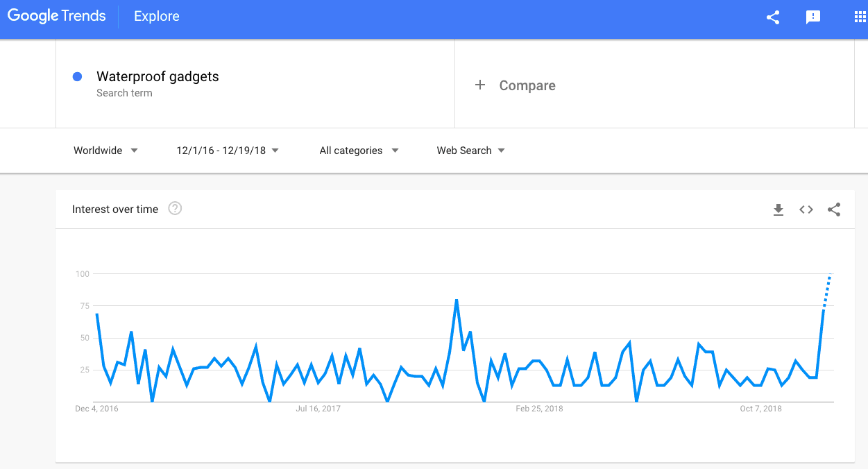Viewport: 868px width, 469px height.
Task: Expand the Worldwide region dropdown
Action: click(105, 151)
